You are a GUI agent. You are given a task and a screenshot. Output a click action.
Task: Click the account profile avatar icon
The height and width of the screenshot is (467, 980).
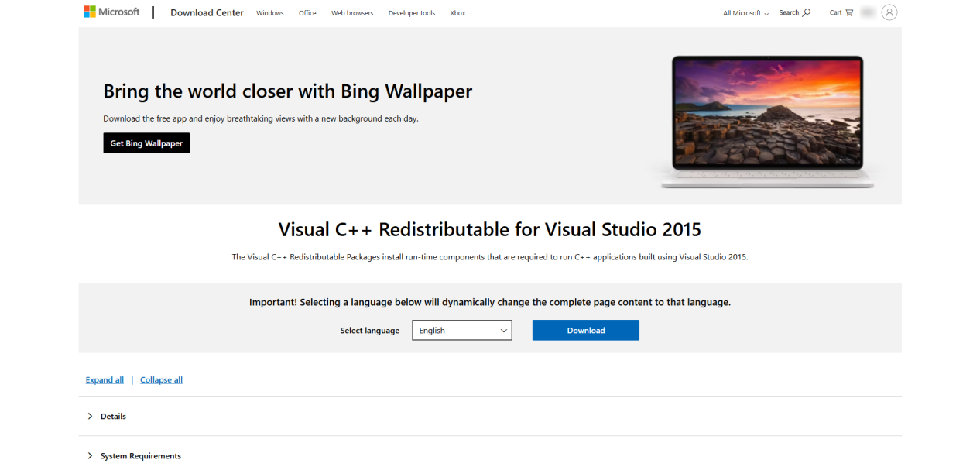pyautogui.click(x=889, y=12)
